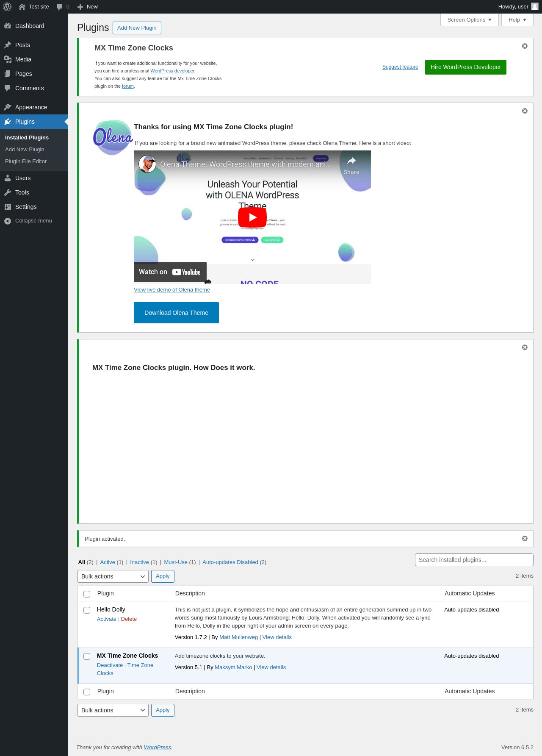
Task: Expand Screen Options panel
Action: click(x=470, y=20)
